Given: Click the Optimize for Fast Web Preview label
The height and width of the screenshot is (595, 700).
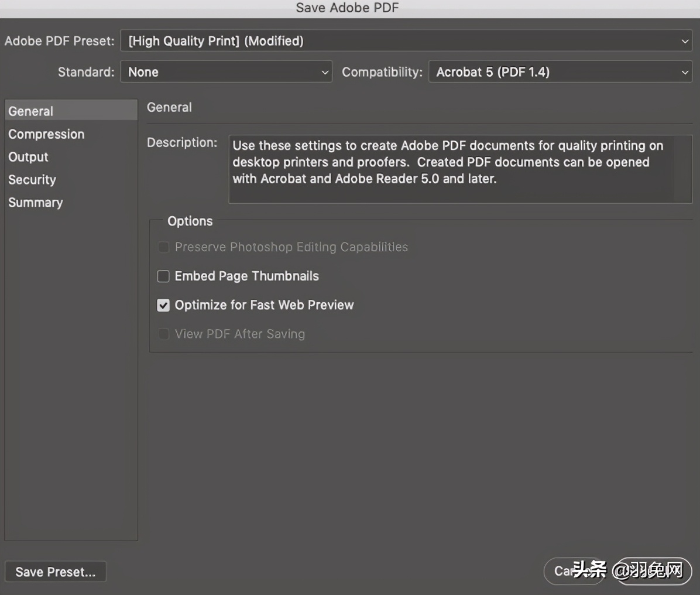Looking at the screenshot, I should pos(265,305).
